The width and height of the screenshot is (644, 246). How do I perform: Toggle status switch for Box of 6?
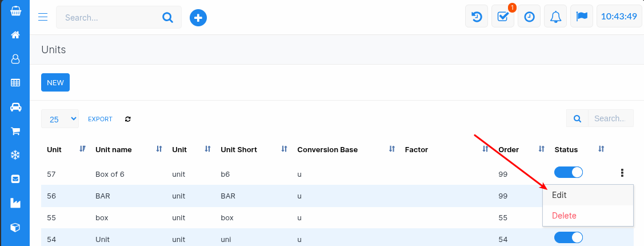[x=568, y=172]
